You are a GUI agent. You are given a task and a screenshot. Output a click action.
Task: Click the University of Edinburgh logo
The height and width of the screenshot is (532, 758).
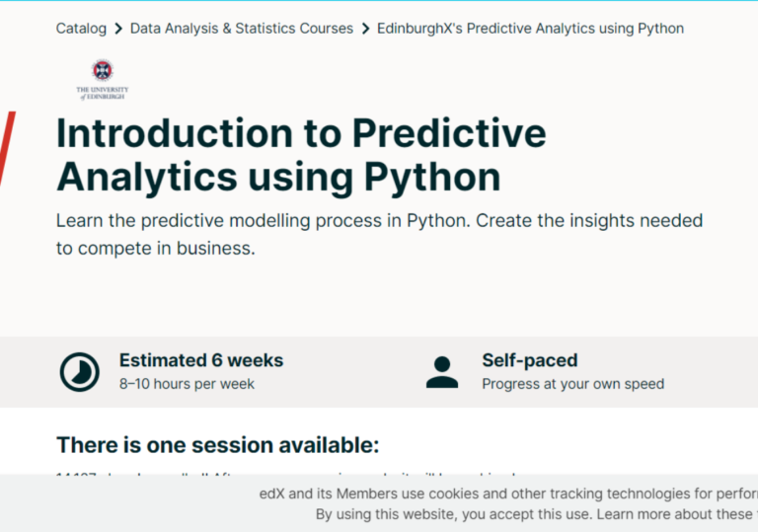coord(103,80)
